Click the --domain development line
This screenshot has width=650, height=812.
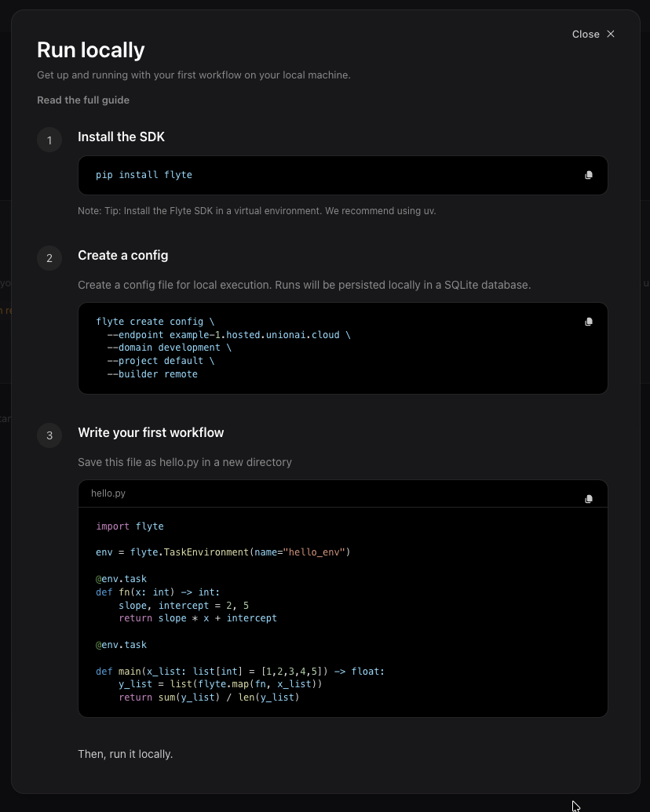coord(169,348)
